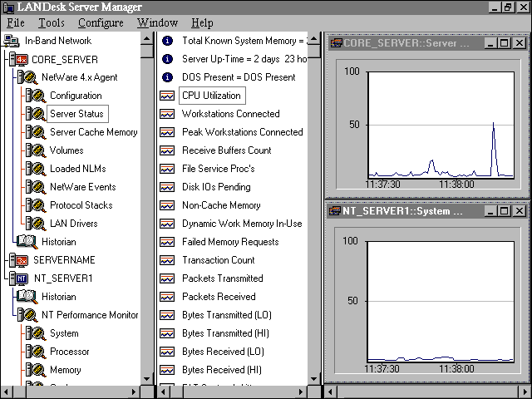Click the NT Performance Monitor icon
This screenshot has height=399, width=532.
pyautogui.click(x=27, y=315)
